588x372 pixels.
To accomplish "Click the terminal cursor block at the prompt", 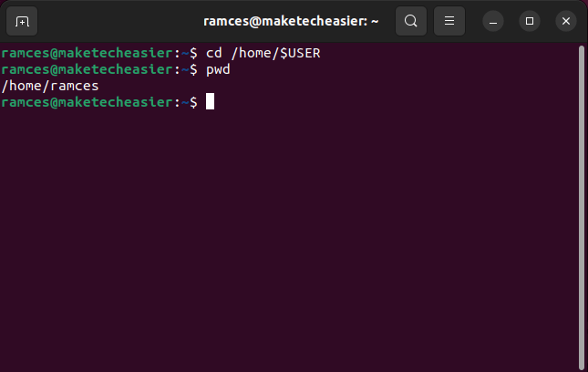I will pyautogui.click(x=210, y=101).
